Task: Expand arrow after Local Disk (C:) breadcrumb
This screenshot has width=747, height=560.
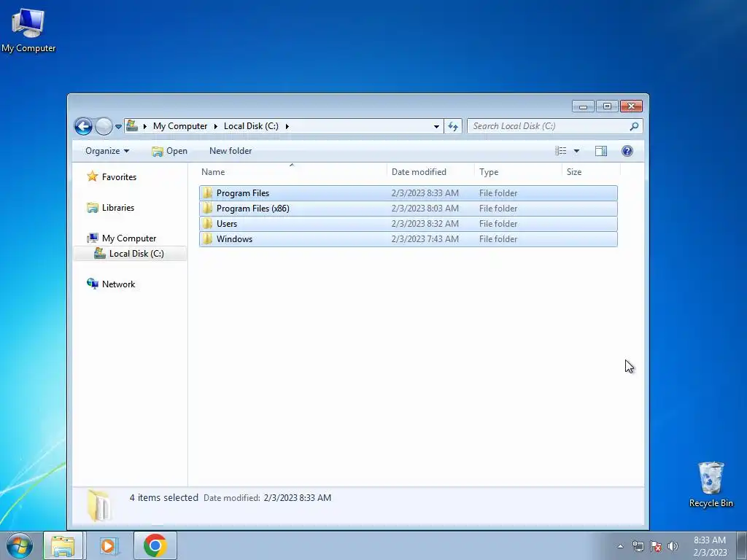Action: 287,126
